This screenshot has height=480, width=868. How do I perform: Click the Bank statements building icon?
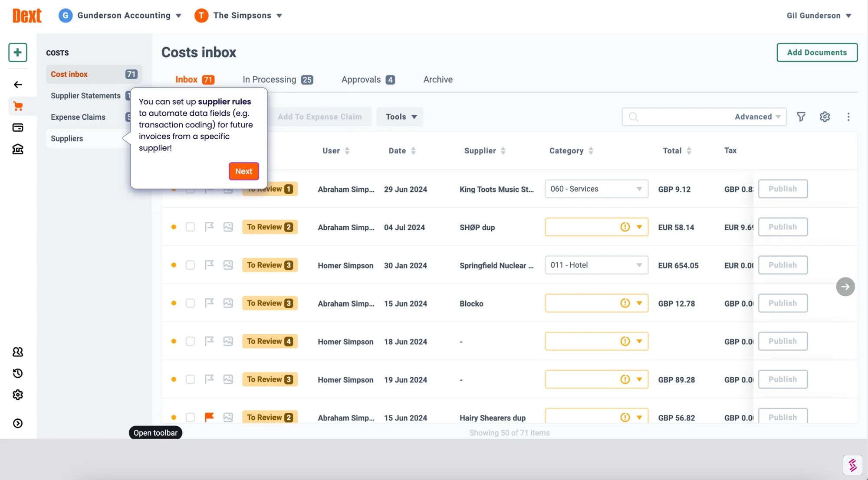tap(17, 149)
